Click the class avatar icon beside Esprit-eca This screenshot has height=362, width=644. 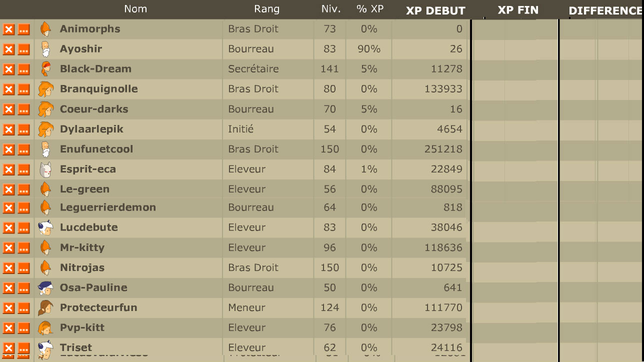tap(45, 169)
